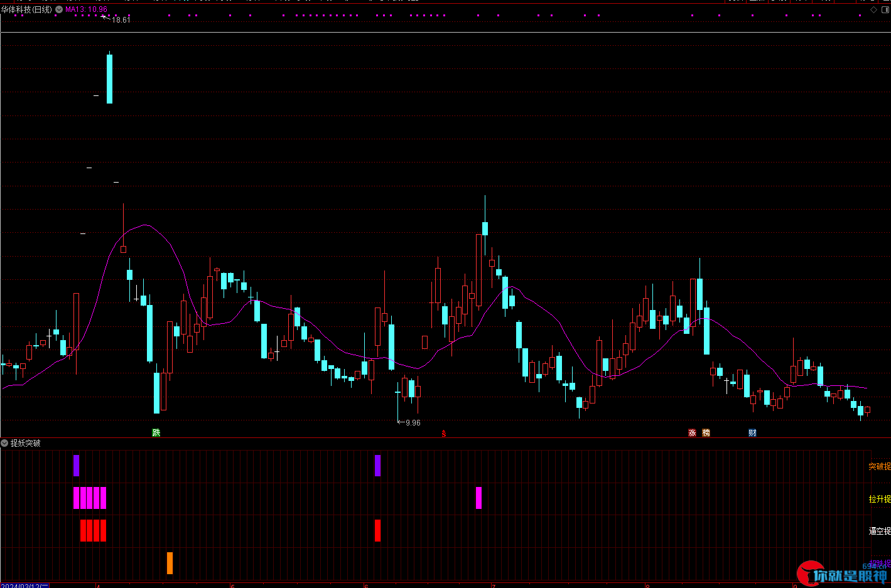
Task: Click the orange signal bar in bottom row
Action: 170,563
